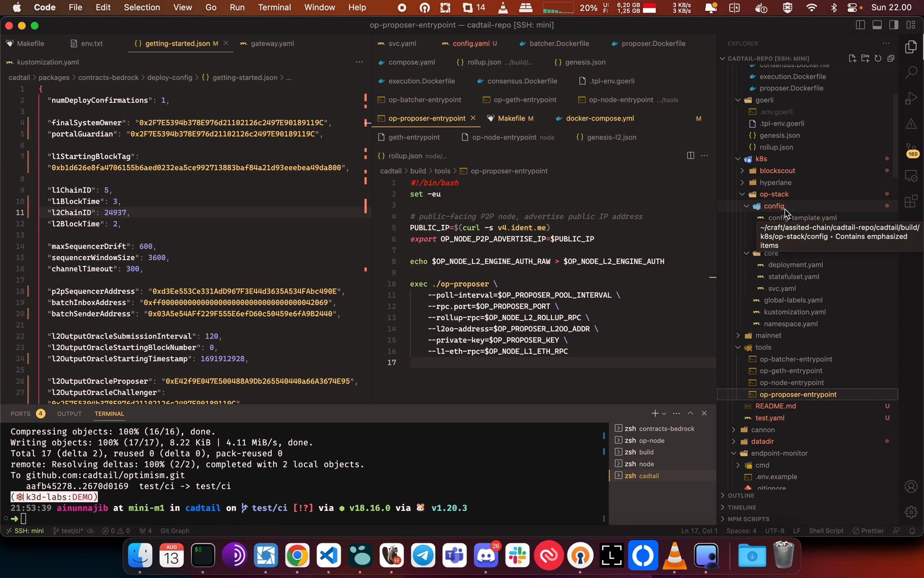
Task: Expand the OUTLINE section
Action: coord(740,495)
